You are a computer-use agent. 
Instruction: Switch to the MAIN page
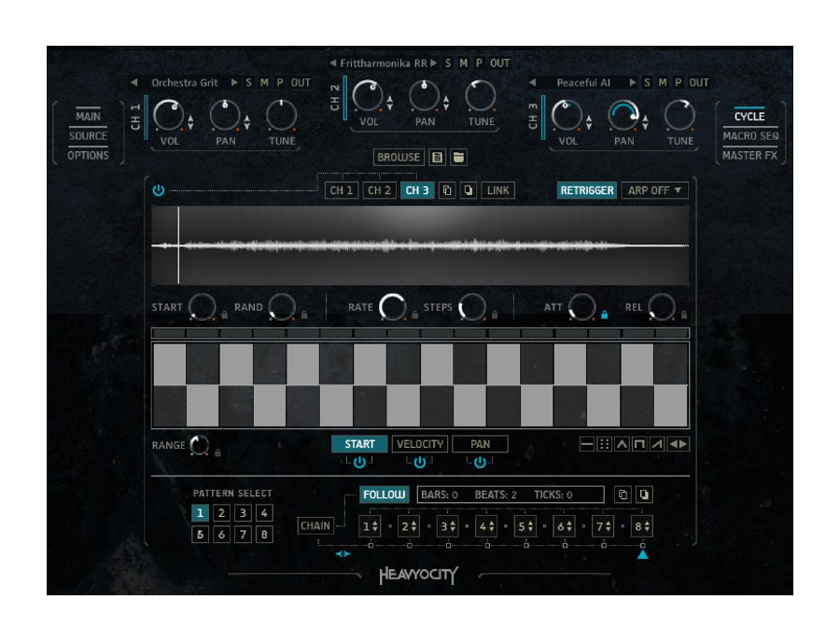click(x=88, y=117)
